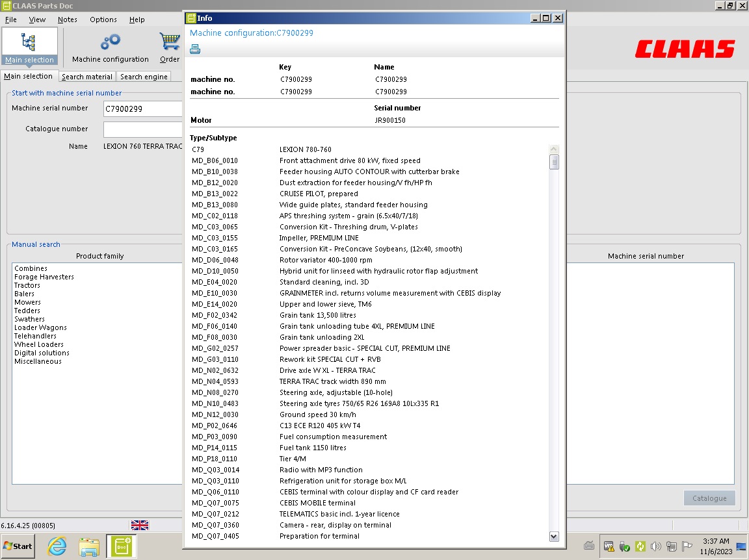Open the Options menu

103,19
